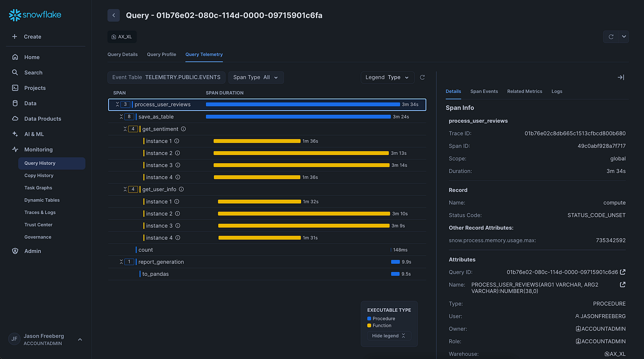Open the Legend Type dropdown
The image size is (644, 359).
tap(387, 77)
